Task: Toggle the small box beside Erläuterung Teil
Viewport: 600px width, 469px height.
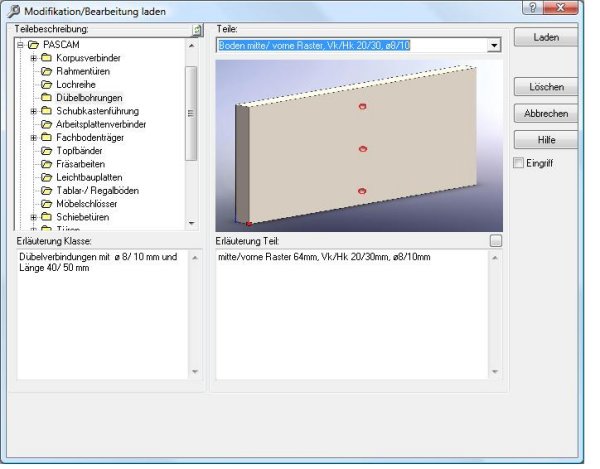Action: (496, 241)
